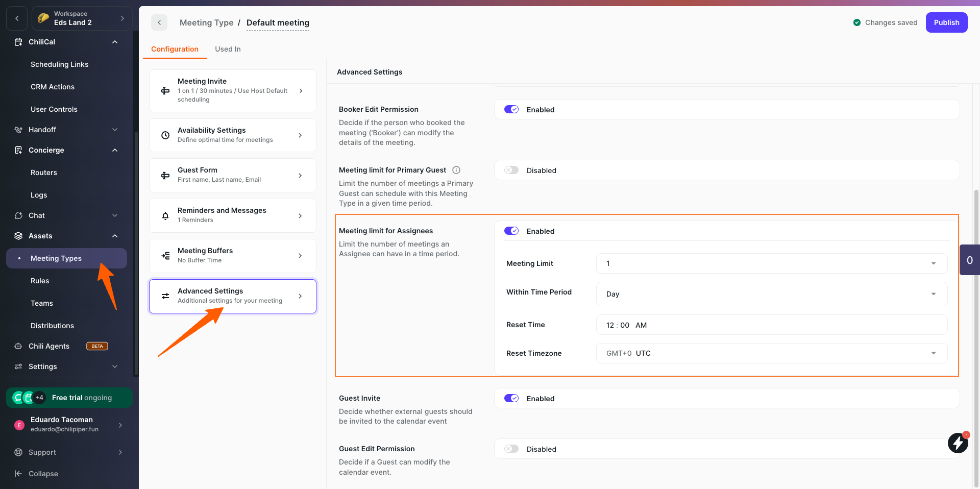Enable Meeting limit for Primary Guest toggle

(511, 170)
